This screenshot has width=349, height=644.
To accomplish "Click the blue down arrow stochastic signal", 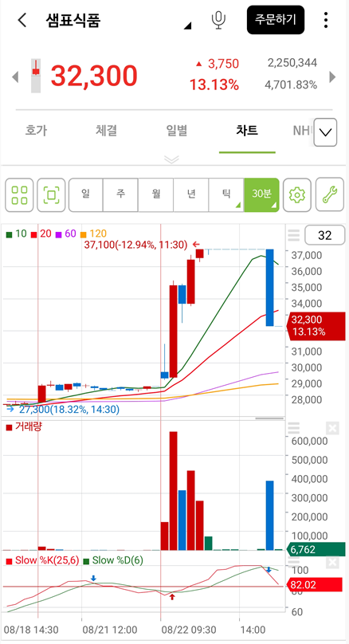I will pyautogui.click(x=93, y=578).
